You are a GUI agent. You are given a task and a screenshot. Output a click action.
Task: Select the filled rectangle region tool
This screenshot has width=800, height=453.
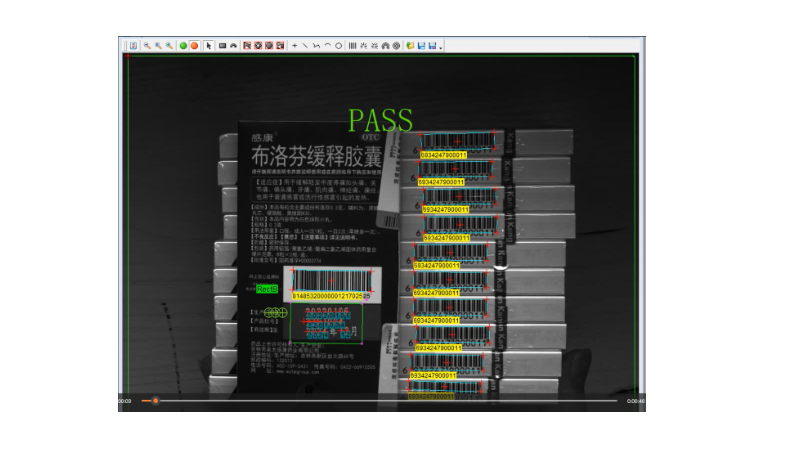click(222, 46)
